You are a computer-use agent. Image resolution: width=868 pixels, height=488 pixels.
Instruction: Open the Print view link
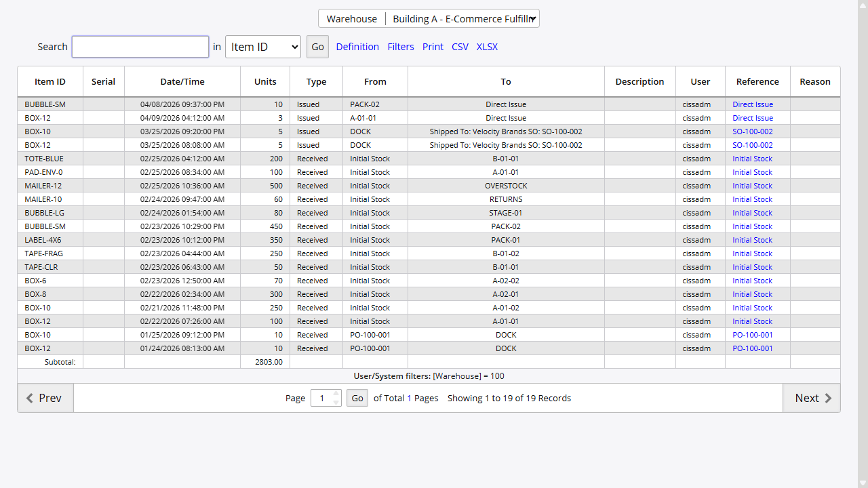pos(433,47)
